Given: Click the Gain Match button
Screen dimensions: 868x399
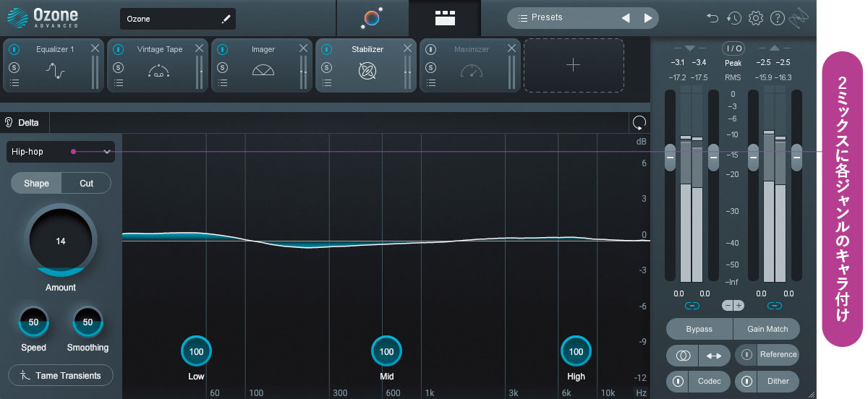Looking at the screenshot, I should point(767,329).
